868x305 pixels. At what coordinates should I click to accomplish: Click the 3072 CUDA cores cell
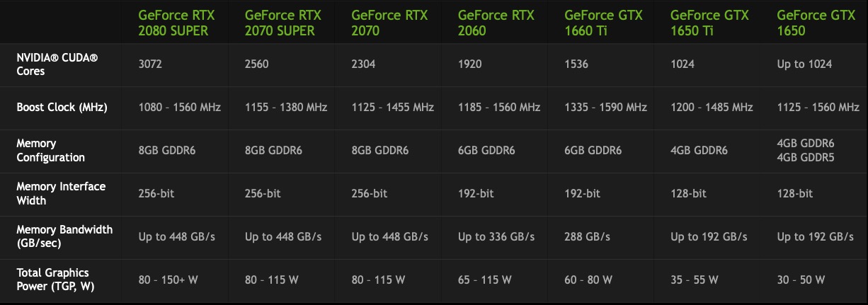[x=151, y=64]
